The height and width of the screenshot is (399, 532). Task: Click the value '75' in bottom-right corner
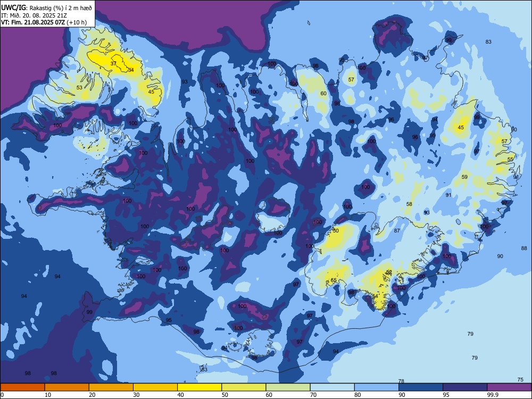[520, 380]
